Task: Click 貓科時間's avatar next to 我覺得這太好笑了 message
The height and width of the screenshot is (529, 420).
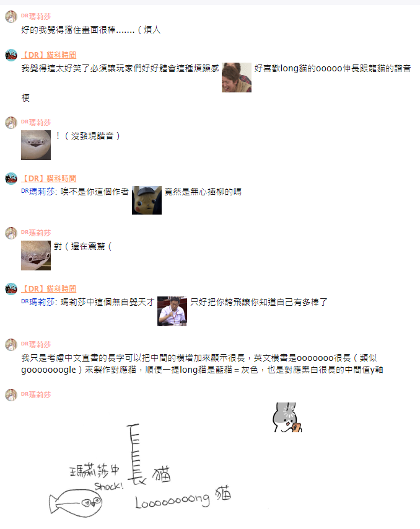Action: click(x=11, y=55)
